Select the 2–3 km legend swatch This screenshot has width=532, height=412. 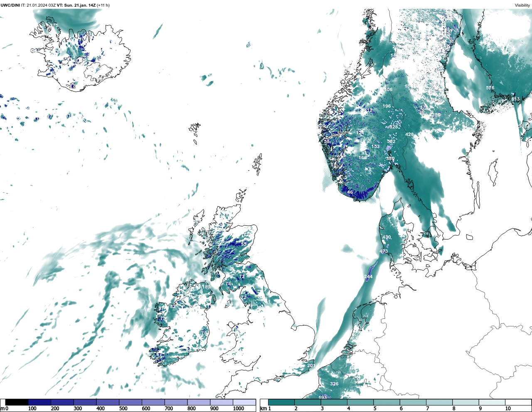(308, 402)
